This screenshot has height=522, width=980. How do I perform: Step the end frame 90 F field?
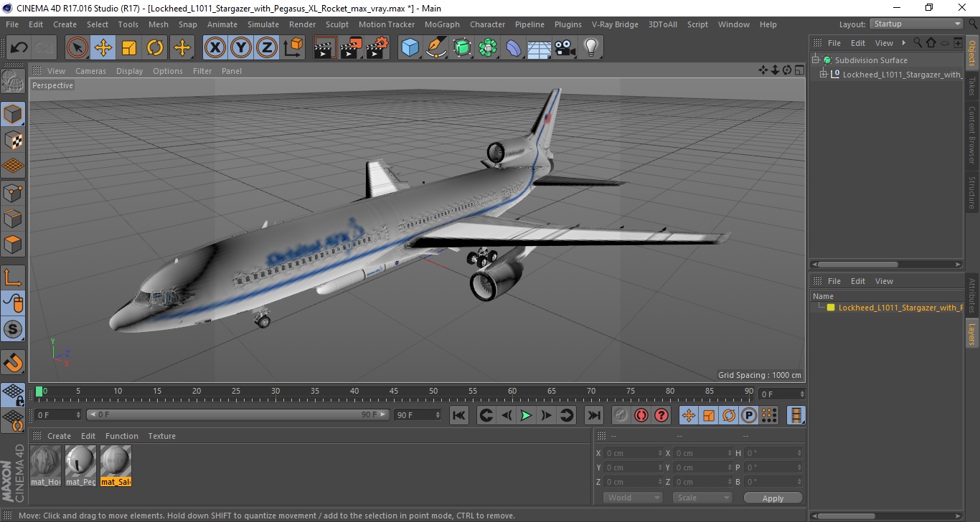438,415
